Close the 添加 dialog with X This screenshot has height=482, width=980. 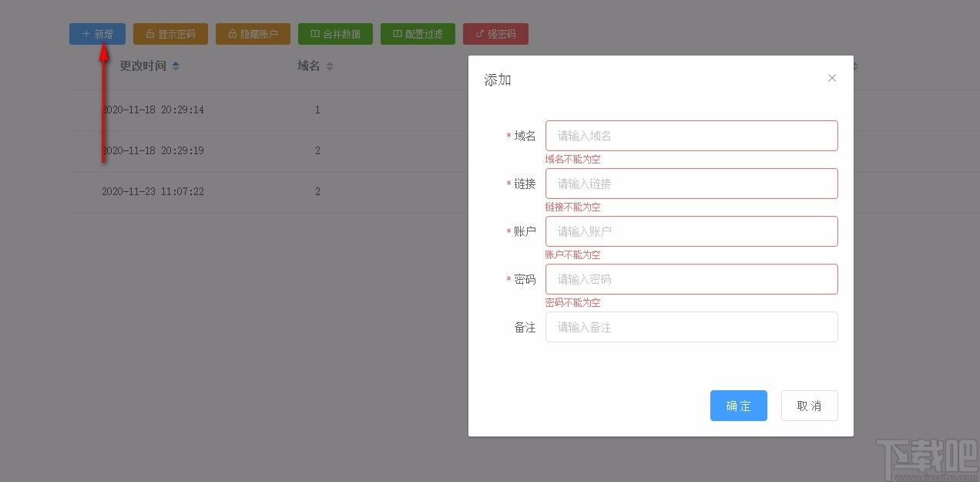832,78
